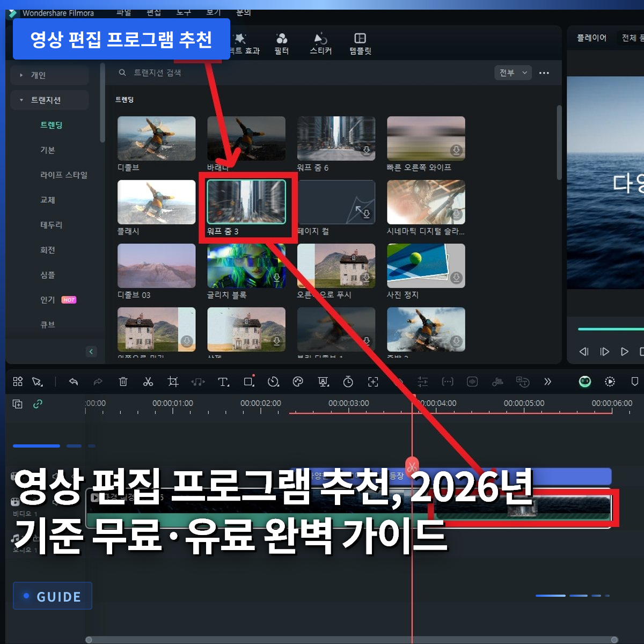Screen dimensions: 644x644
Task: Click the Wondershare Filmora logo
Action: click(12, 13)
